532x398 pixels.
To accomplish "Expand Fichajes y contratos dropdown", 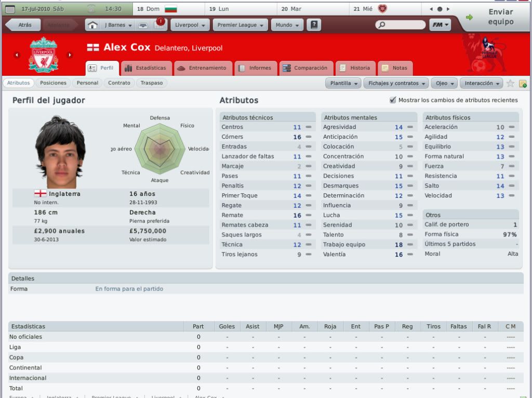I will [x=396, y=83].
